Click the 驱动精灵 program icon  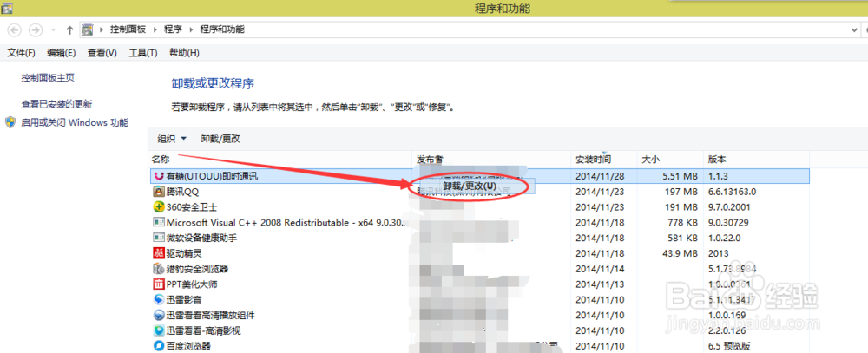159,253
